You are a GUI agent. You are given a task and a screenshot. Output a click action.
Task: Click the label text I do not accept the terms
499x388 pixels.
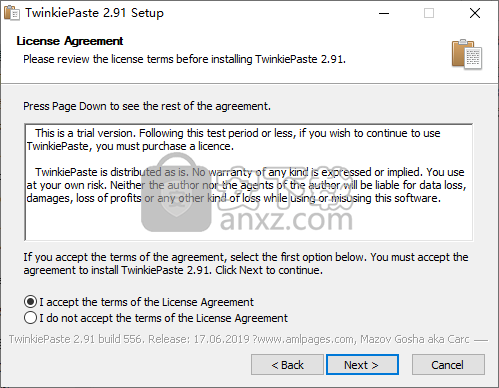coord(163,318)
